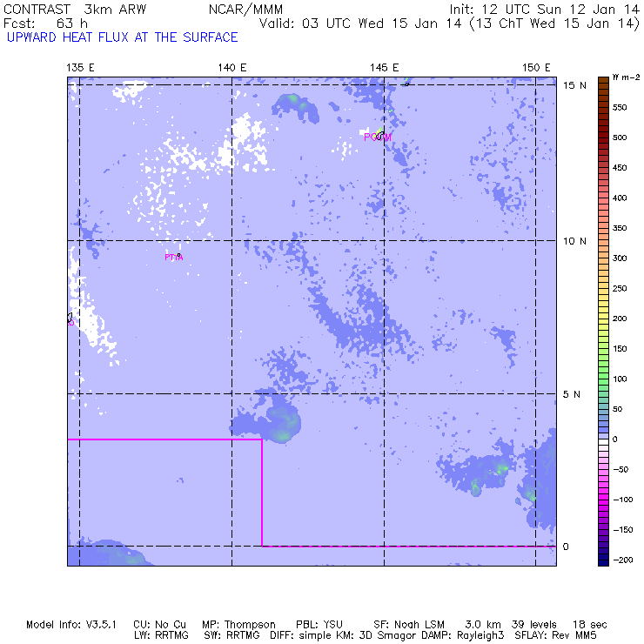Click the "550" color scale label

[x=620, y=108]
